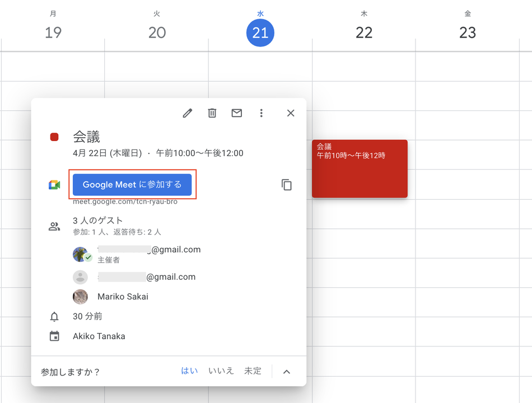
Task: Open the three-dot options menu
Action: (x=262, y=113)
